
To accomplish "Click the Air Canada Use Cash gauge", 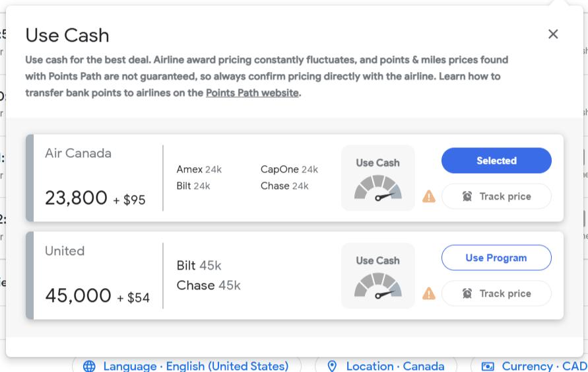I will coord(377,178).
